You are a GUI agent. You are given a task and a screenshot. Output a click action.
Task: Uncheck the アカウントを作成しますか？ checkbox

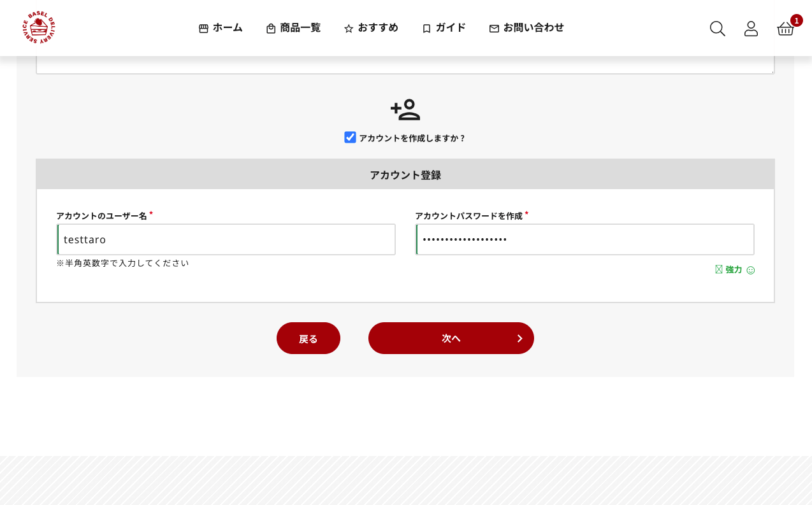(x=350, y=138)
